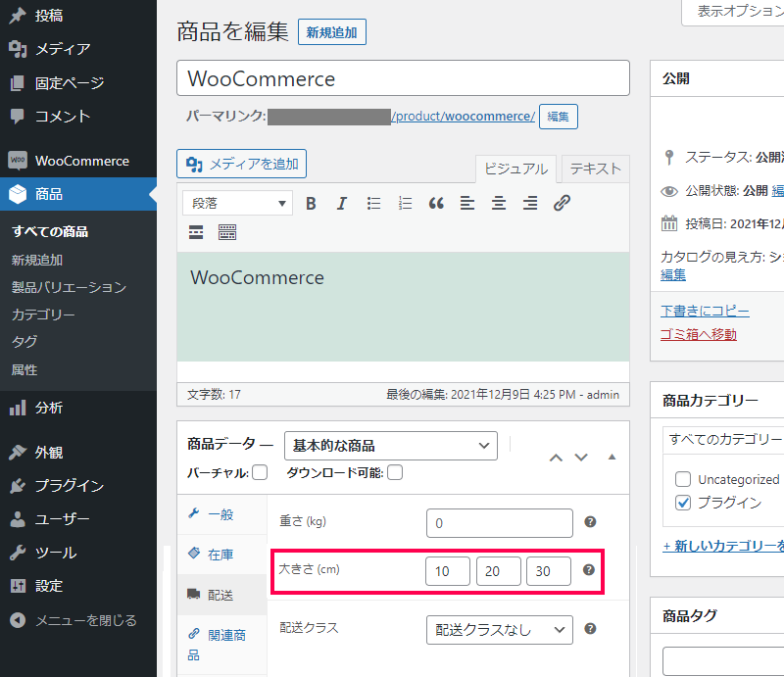784x677 pixels.
Task: Insert Read More tag icon
Action: [196, 232]
